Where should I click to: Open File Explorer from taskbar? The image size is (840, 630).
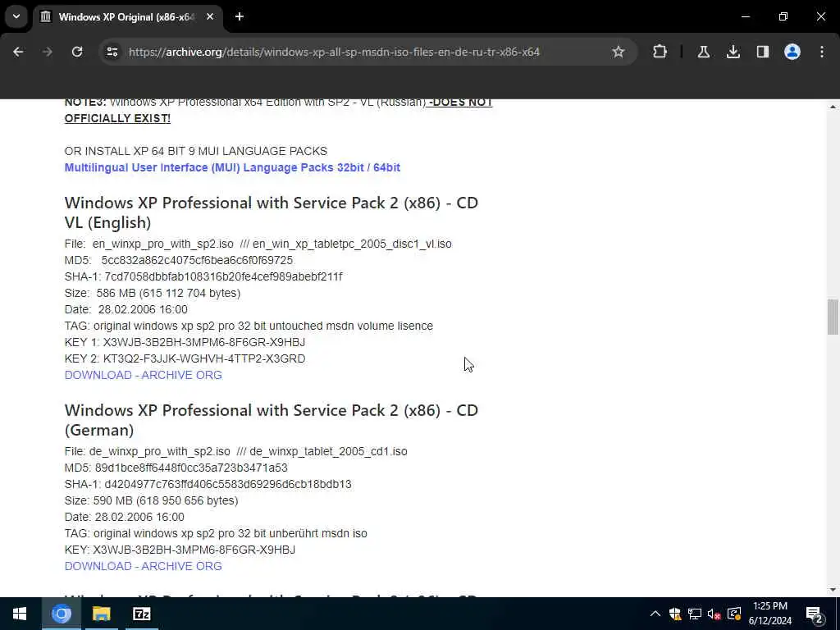coord(101,614)
